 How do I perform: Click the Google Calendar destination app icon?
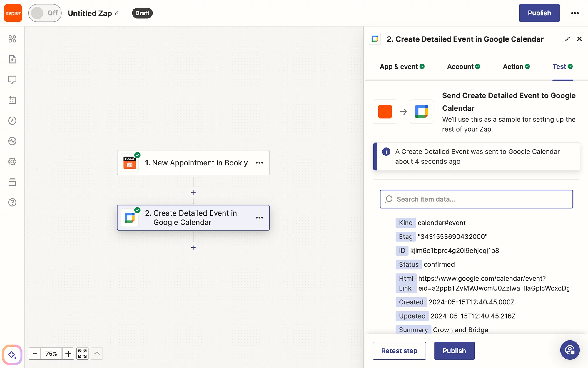[x=422, y=112]
